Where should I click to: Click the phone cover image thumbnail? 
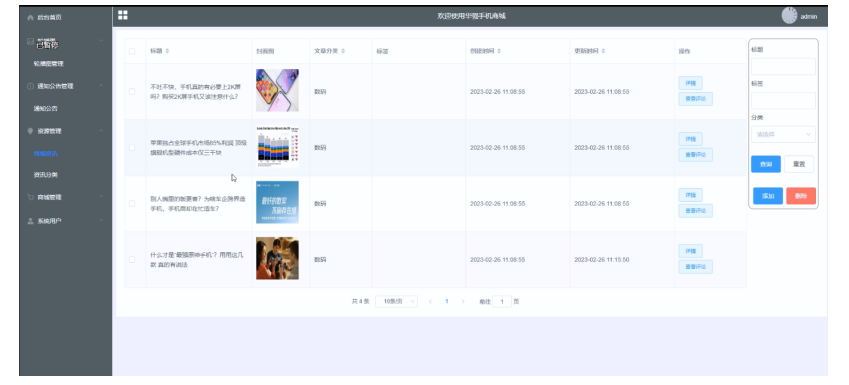(x=277, y=90)
